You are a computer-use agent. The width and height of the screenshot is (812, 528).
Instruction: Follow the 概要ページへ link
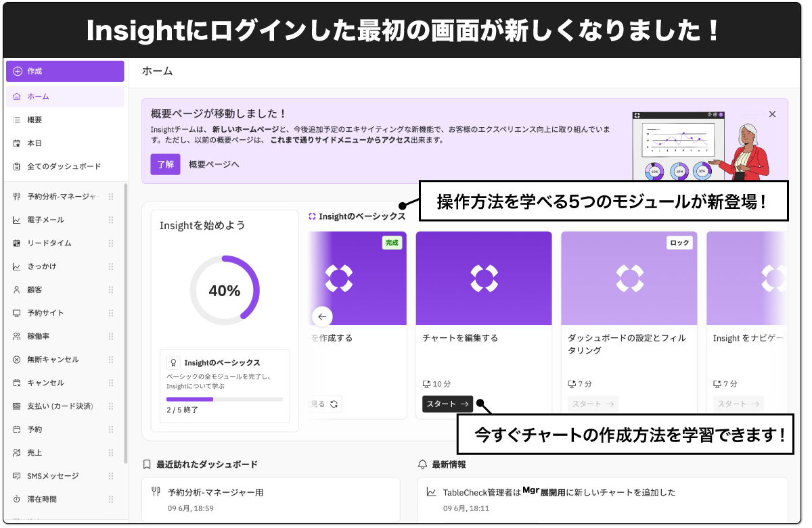coord(214,164)
